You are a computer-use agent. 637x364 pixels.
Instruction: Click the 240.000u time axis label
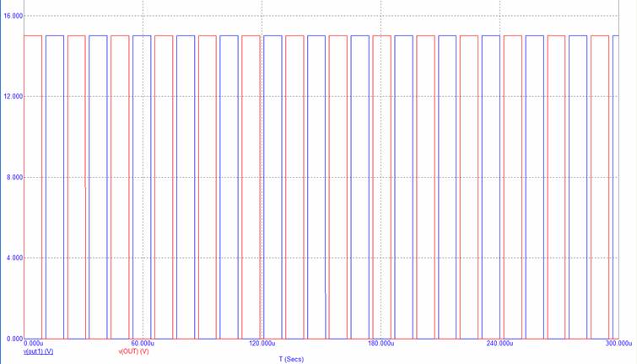pyautogui.click(x=499, y=344)
